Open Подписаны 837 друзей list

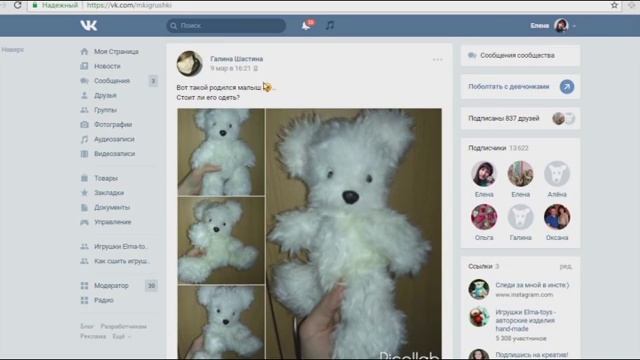tap(520, 118)
